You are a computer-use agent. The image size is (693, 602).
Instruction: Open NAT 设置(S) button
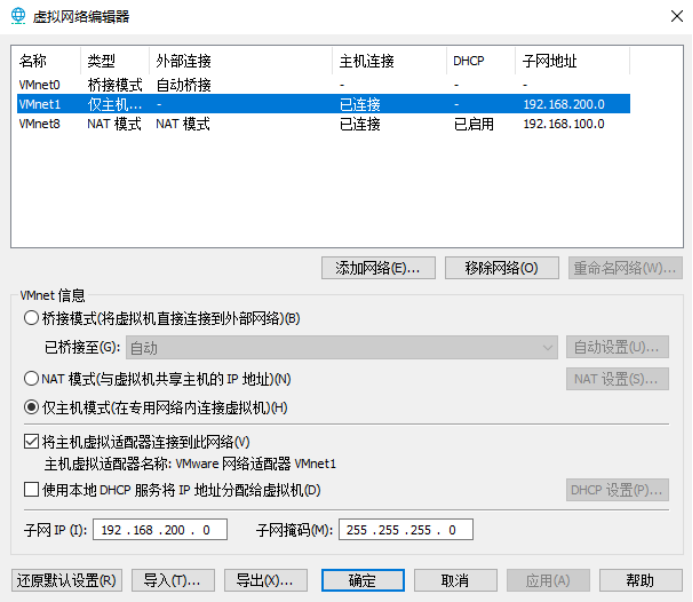pyautogui.click(x=617, y=379)
